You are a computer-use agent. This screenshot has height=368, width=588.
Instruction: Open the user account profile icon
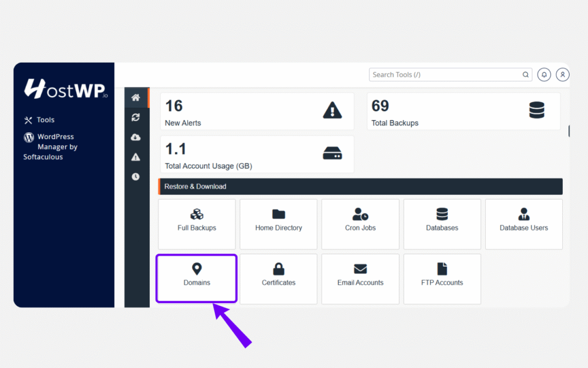coord(562,74)
